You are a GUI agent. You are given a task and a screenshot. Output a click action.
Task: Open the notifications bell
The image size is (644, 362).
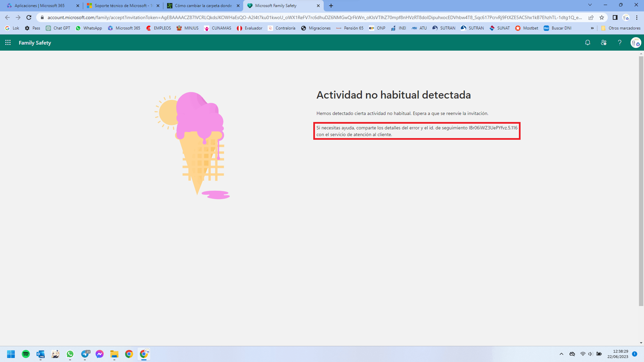[588, 43]
